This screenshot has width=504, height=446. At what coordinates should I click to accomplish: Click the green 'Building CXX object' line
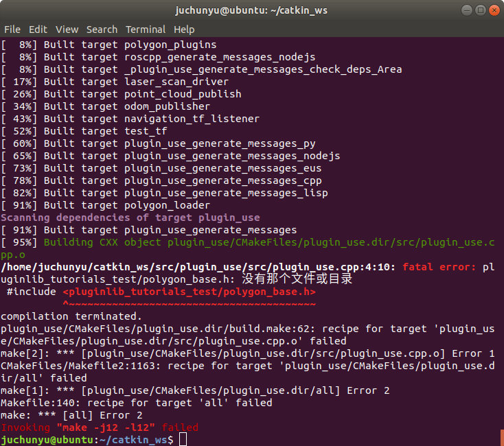tap(247, 248)
